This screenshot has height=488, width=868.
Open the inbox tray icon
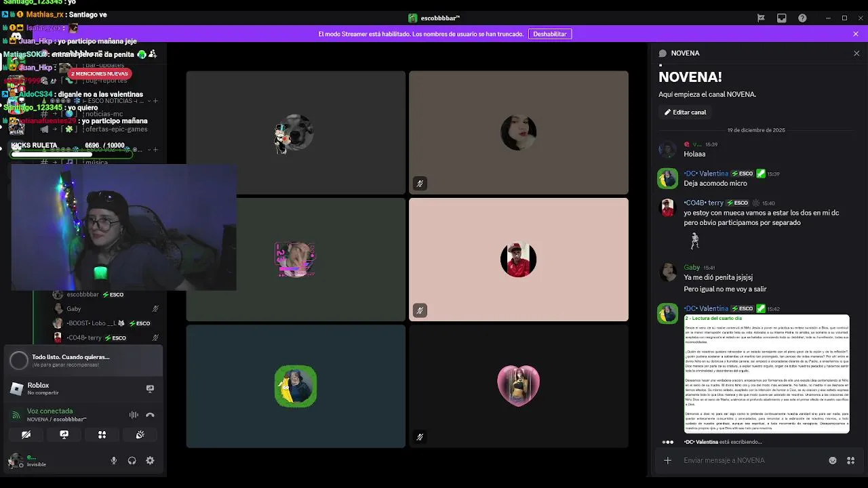[782, 18]
